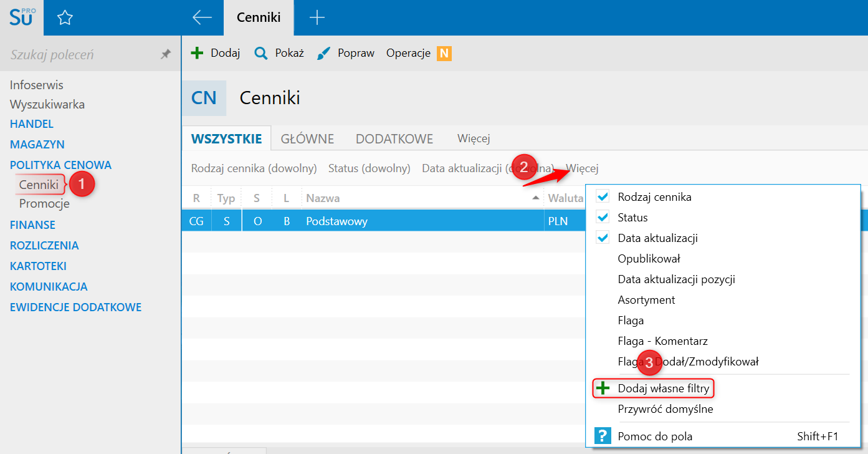This screenshot has width=868, height=454.
Task: Click the back arrow icon
Action: click(202, 17)
